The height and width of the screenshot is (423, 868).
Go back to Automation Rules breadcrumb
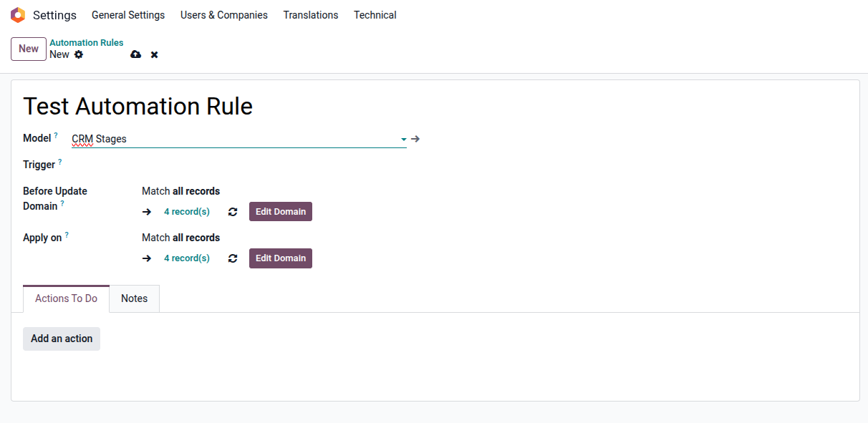coord(86,43)
